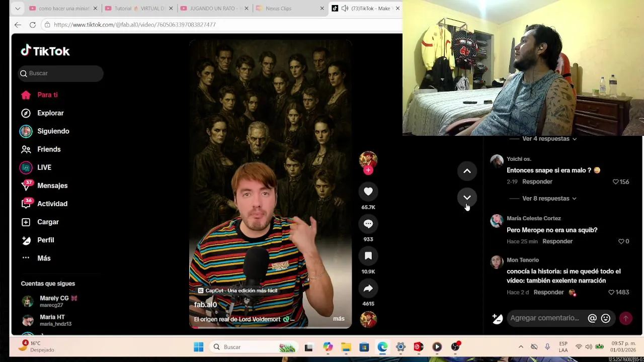Open video comments bubble icon
This screenshot has height=362, width=644.
tap(368, 224)
